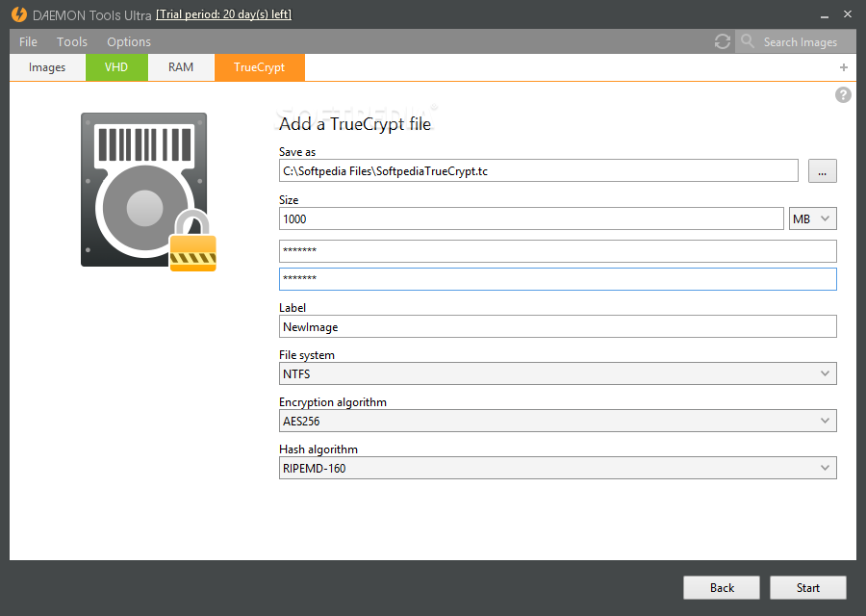Viewport: 866px width, 616px height.
Task: Expand the File system NTFS dropdown
Action: (x=558, y=374)
